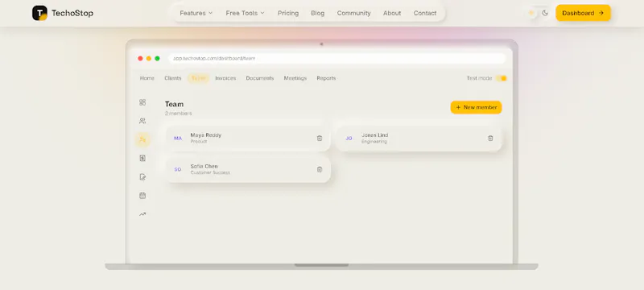Screen dimensions: 644x290
Task: Click the SO avatar initials
Action: (x=178, y=169)
